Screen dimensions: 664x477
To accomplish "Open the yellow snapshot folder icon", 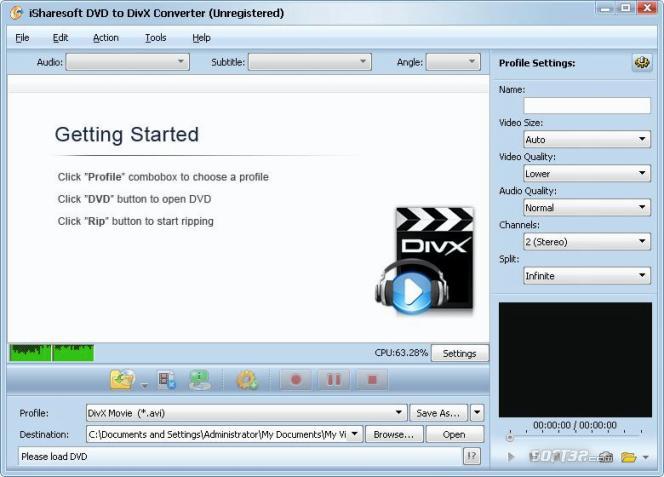I will tap(628, 457).
